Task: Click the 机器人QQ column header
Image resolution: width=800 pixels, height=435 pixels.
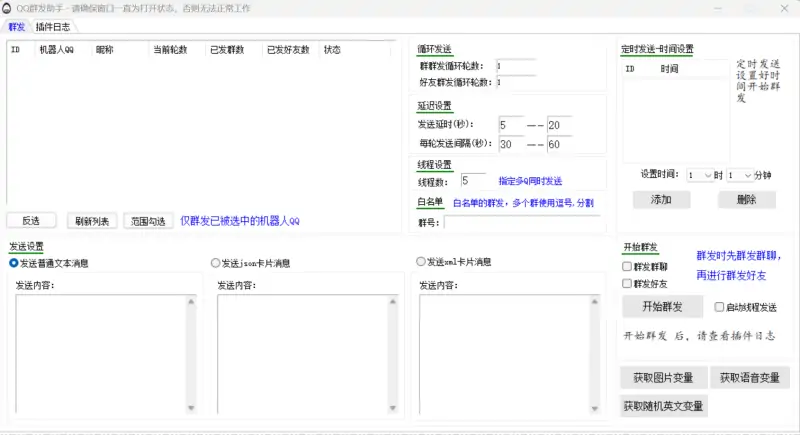Action: tap(56, 49)
